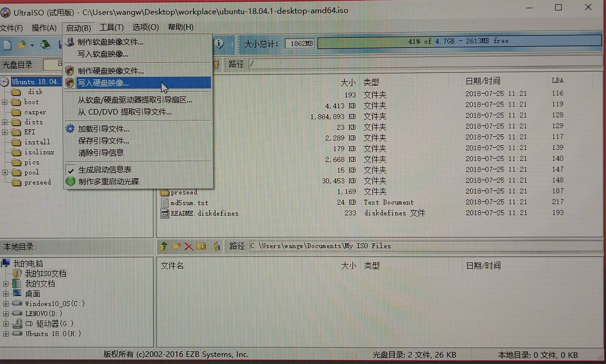Image resolution: width=606 pixels, height=364 pixels.
Task: Open dropdown arrow beside Open icon
Action: point(32,45)
